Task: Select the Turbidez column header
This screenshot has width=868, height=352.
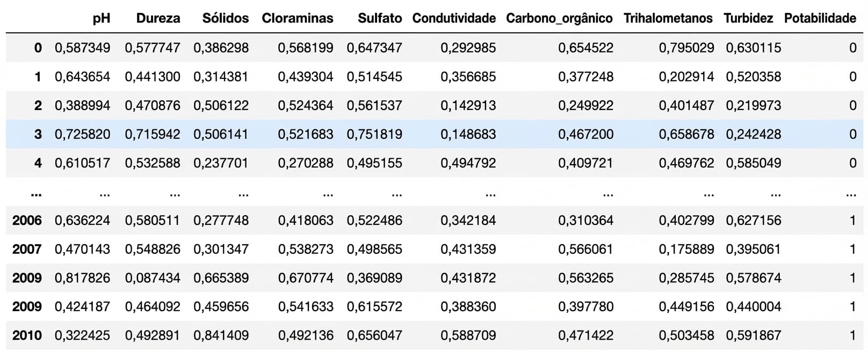Action: click(748, 18)
